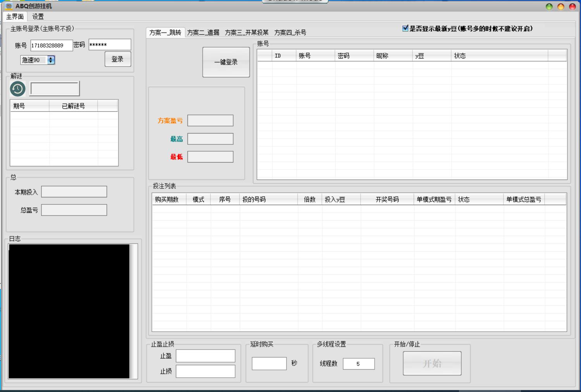Click the 日志 log vertical scrollbar
The image size is (581, 392).
point(134,311)
